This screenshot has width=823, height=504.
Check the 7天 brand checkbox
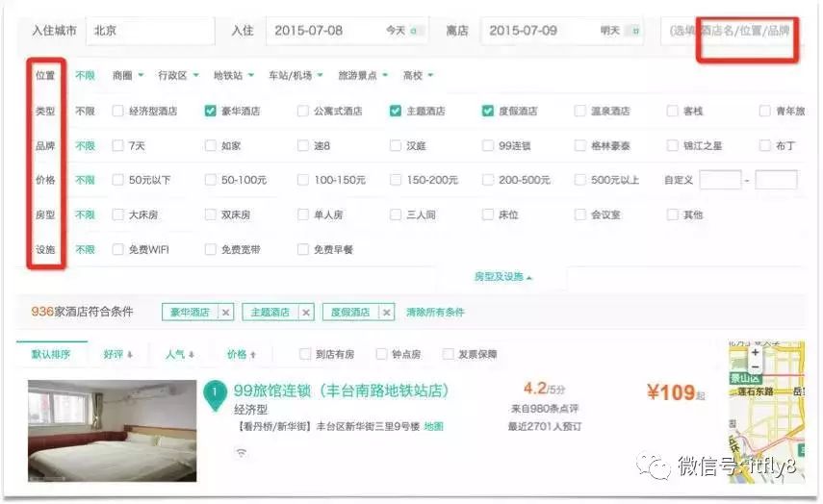pos(118,145)
